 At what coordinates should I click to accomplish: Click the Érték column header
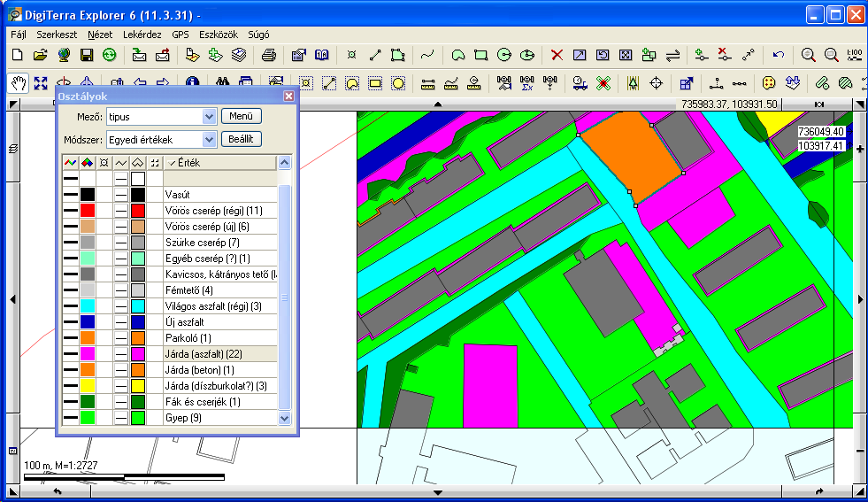(220, 162)
